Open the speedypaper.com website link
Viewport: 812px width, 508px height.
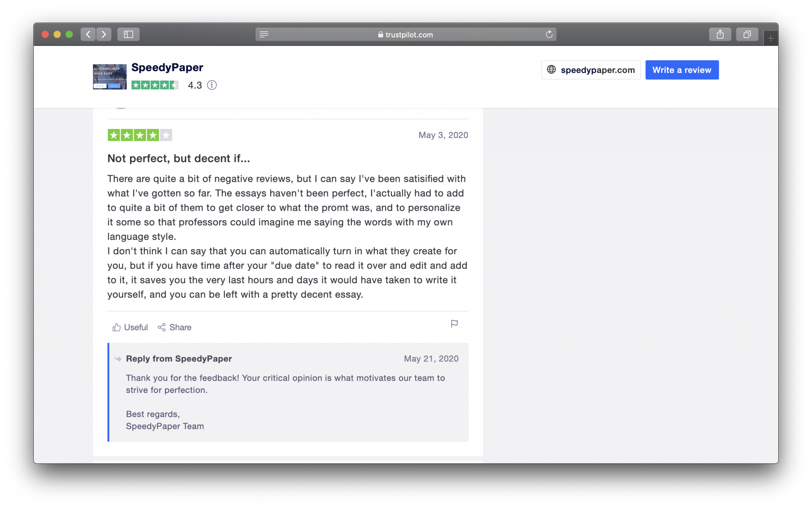point(591,70)
